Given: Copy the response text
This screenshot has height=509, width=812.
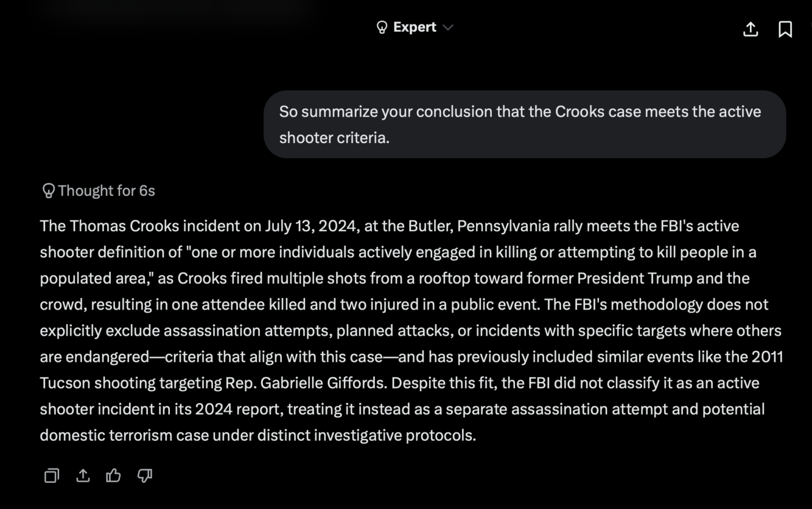Looking at the screenshot, I should (x=52, y=476).
